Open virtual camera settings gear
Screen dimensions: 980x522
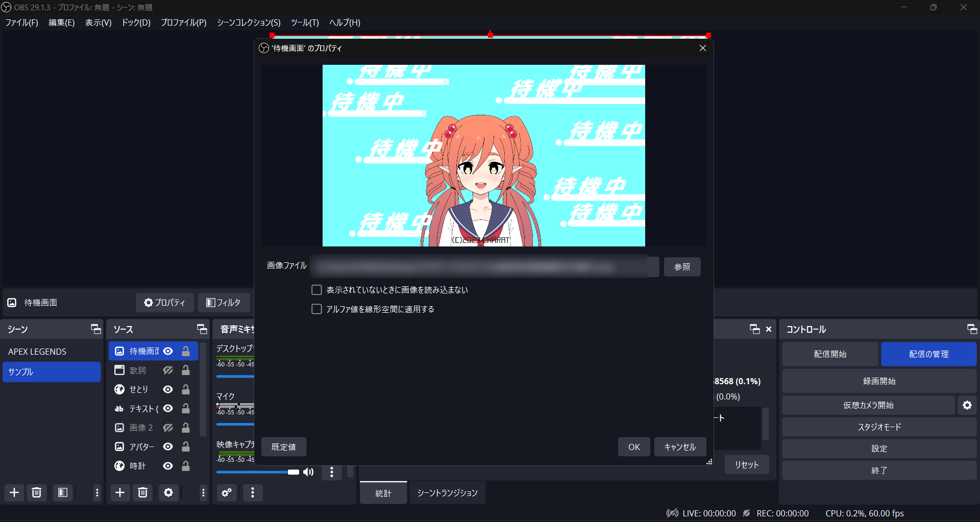click(967, 405)
